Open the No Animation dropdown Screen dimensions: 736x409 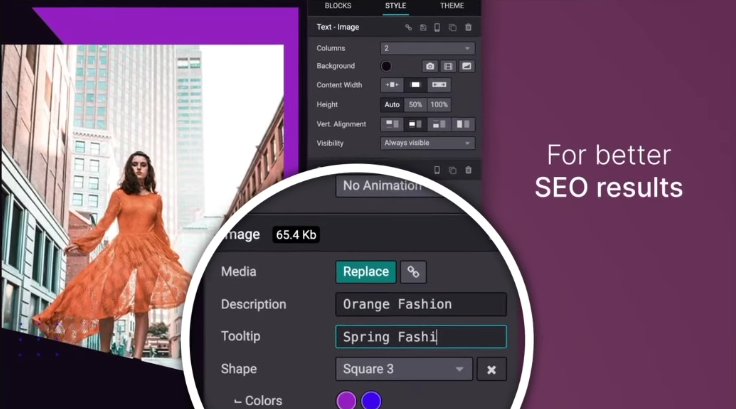pyautogui.click(x=385, y=186)
